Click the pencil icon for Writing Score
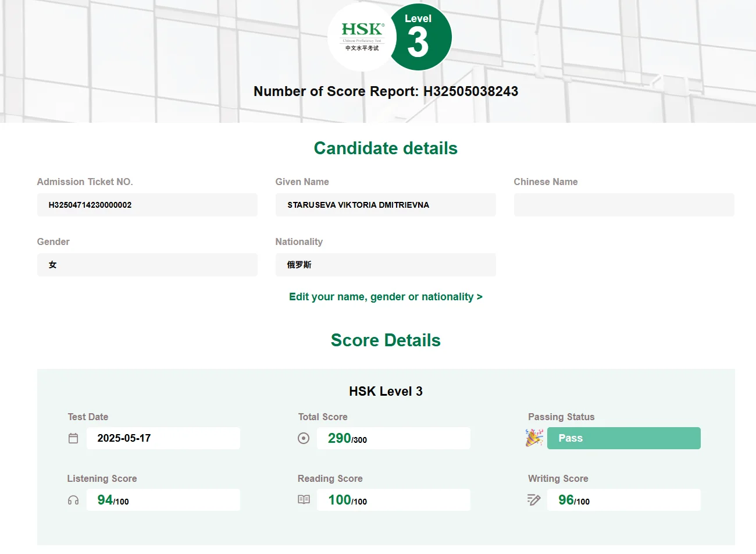Screen dimensions: 756x554 (x=534, y=500)
